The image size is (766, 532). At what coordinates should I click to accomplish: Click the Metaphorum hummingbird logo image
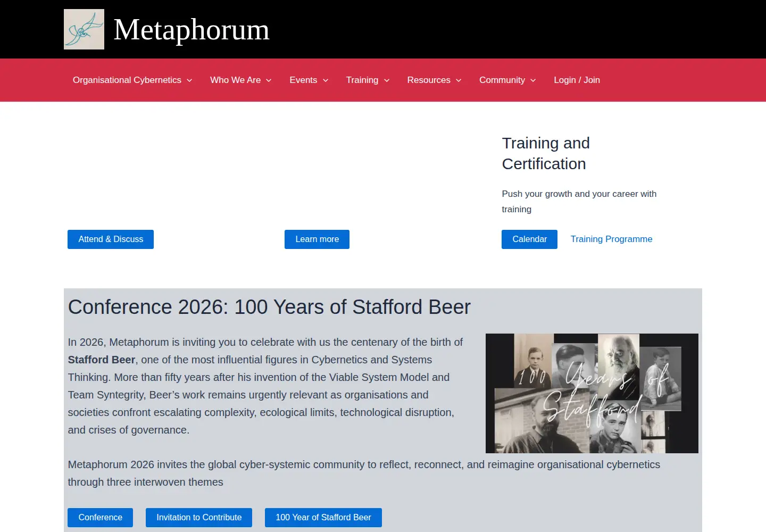pos(84,29)
